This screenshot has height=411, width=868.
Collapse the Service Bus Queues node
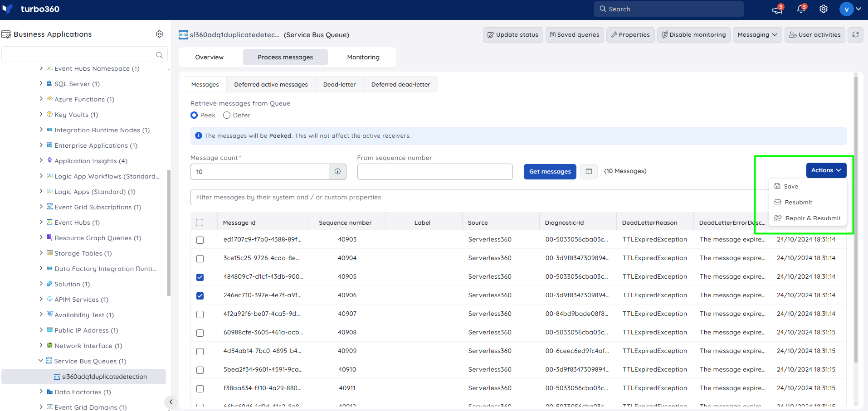41,361
